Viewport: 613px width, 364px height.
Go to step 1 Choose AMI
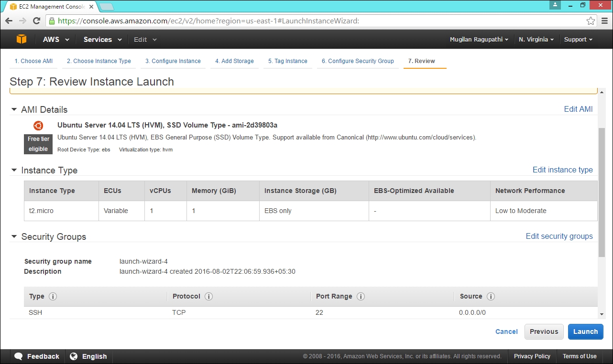click(33, 61)
